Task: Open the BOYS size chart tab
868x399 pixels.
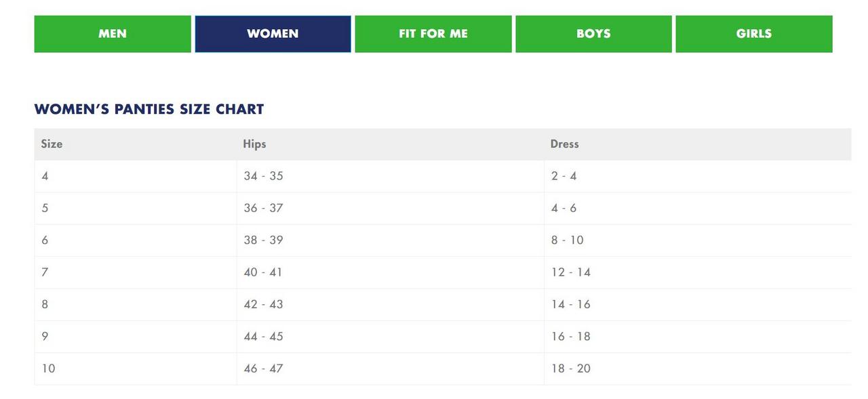Action: click(593, 34)
